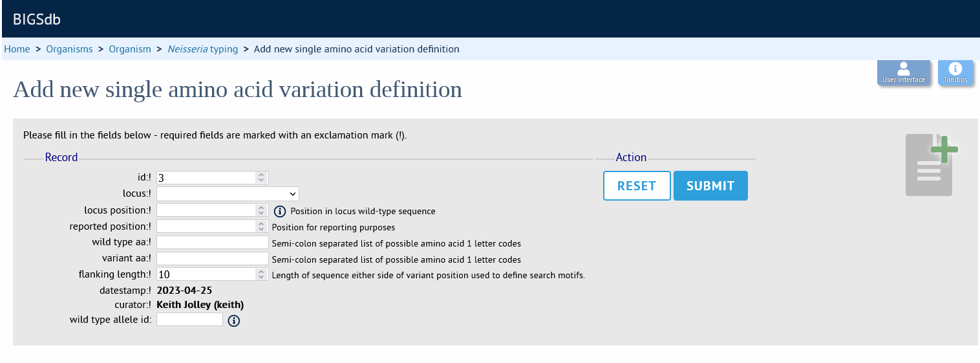Focus the wild type aa field

pyautogui.click(x=213, y=243)
